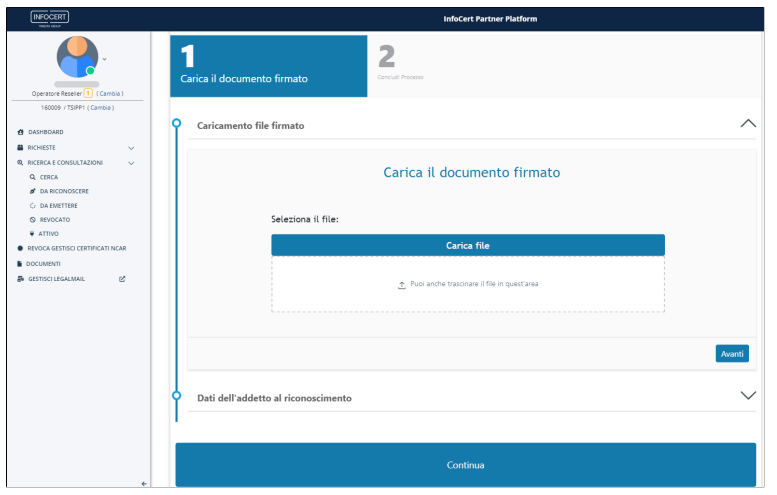This screenshot has width=777, height=495.
Task: Open external link icon beside Gestisci Legalmail
Action: [122, 279]
